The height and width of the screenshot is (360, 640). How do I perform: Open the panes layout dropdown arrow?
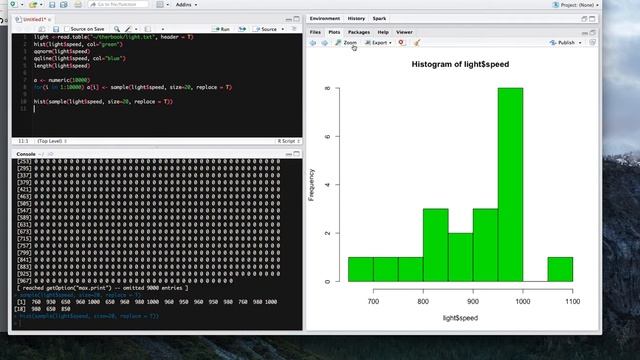tap(167, 5)
